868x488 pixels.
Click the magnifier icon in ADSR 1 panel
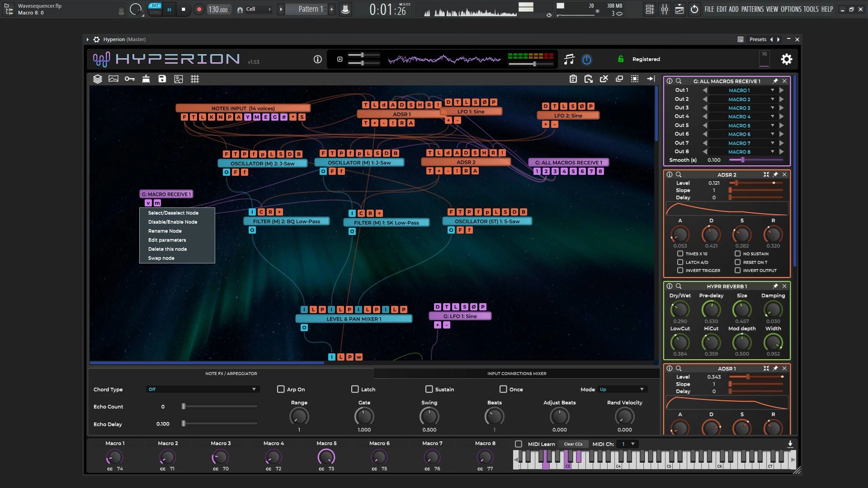coord(679,368)
